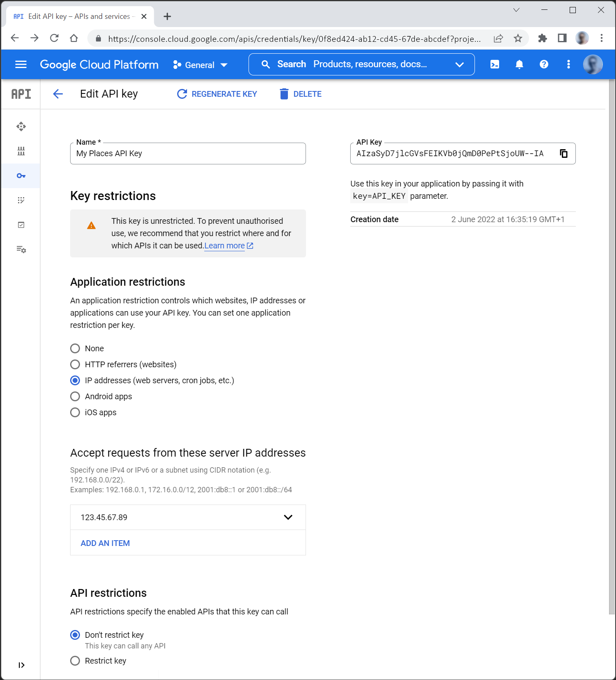The width and height of the screenshot is (616, 680).
Task: Open the notifications bell
Action: pos(519,64)
